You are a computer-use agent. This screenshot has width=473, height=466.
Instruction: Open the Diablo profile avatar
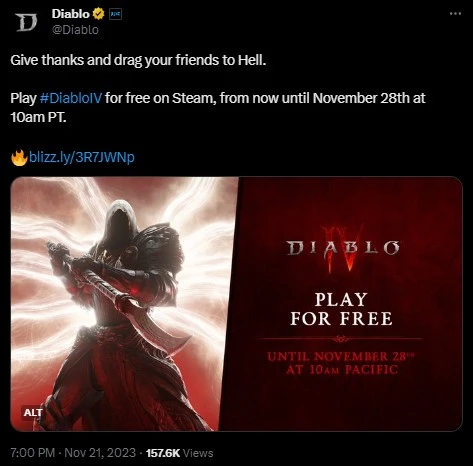(26, 23)
